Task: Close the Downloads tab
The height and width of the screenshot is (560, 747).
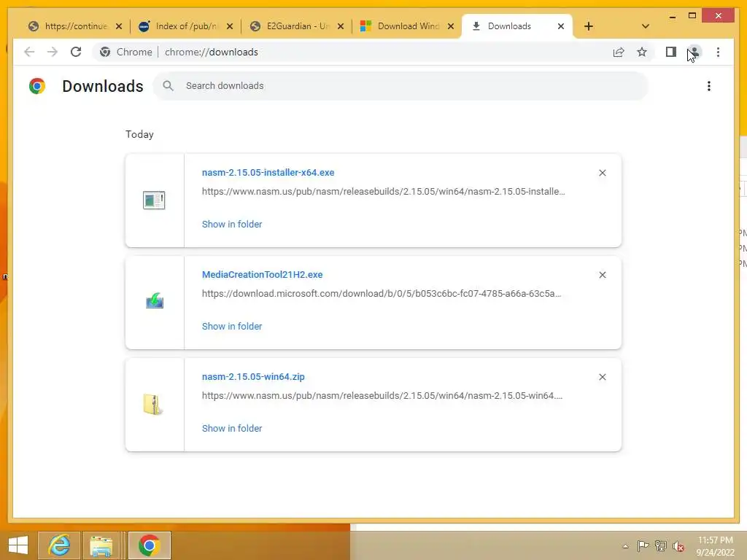Action: click(x=561, y=26)
